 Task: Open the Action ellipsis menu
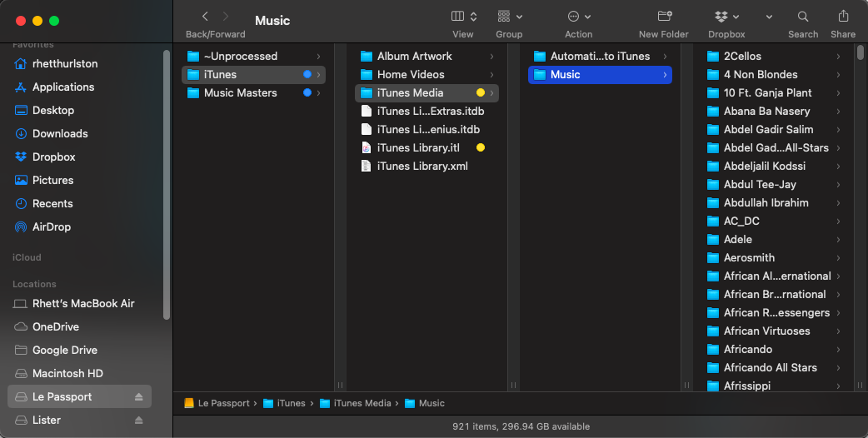pyautogui.click(x=573, y=17)
